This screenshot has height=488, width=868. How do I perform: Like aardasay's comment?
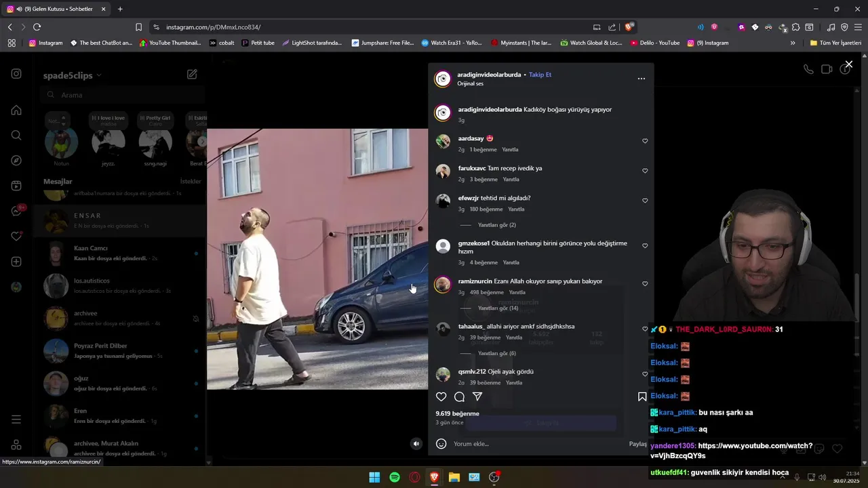click(645, 141)
